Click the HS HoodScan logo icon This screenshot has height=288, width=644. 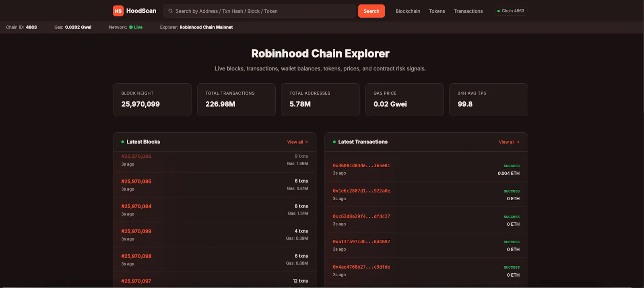click(118, 11)
